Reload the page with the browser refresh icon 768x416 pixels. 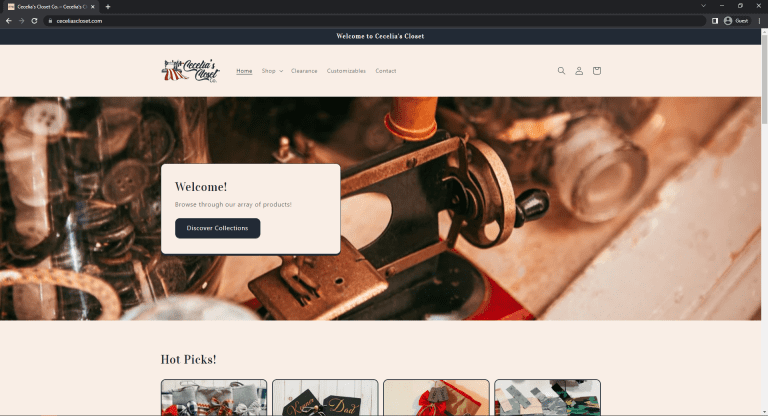click(35, 20)
